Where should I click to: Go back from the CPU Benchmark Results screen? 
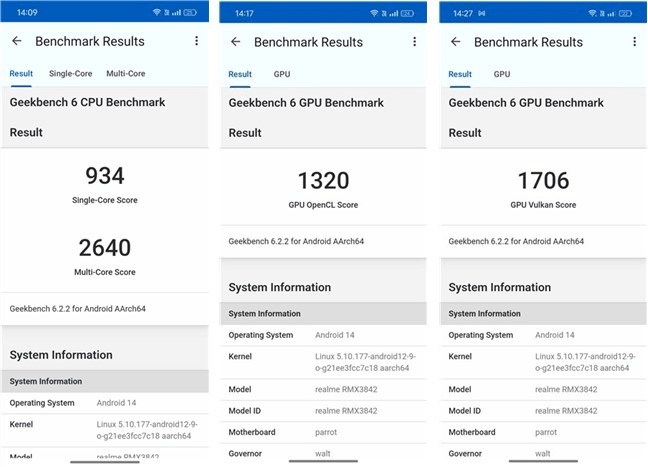point(17,41)
